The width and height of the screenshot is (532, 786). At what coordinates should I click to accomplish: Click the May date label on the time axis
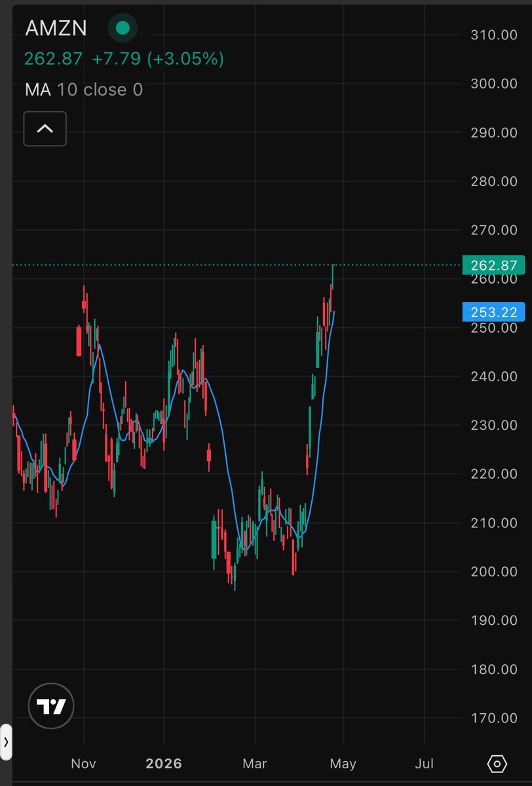[x=343, y=764]
